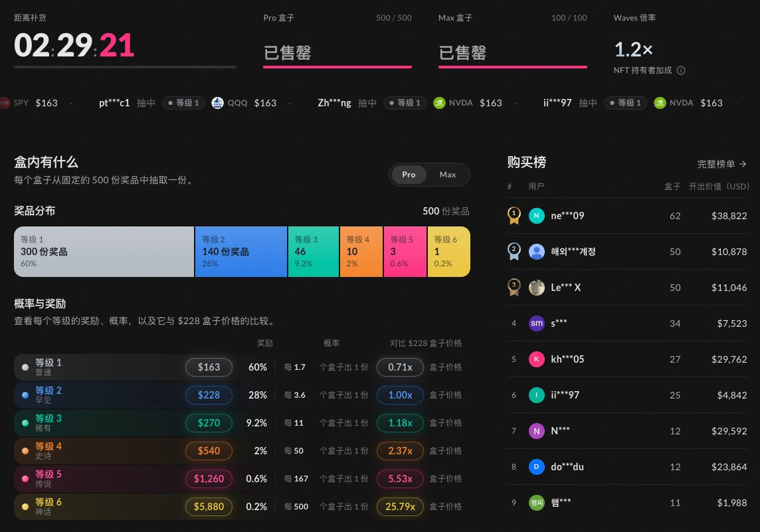Click the 0.71x multiplier pill
The height and width of the screenshot is (532, 760).
point(401,367)
